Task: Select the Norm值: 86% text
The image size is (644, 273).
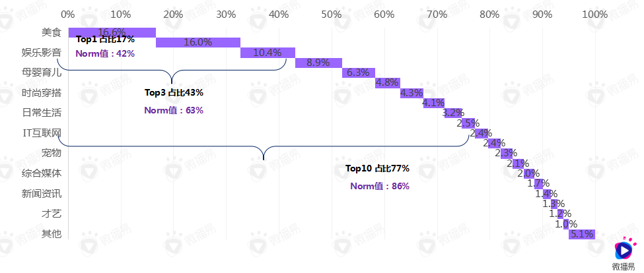Action: (x=380, y=186)
